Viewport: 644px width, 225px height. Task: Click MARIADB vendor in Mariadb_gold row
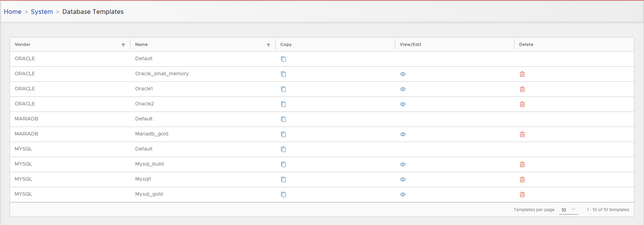[x=27, y=134]
